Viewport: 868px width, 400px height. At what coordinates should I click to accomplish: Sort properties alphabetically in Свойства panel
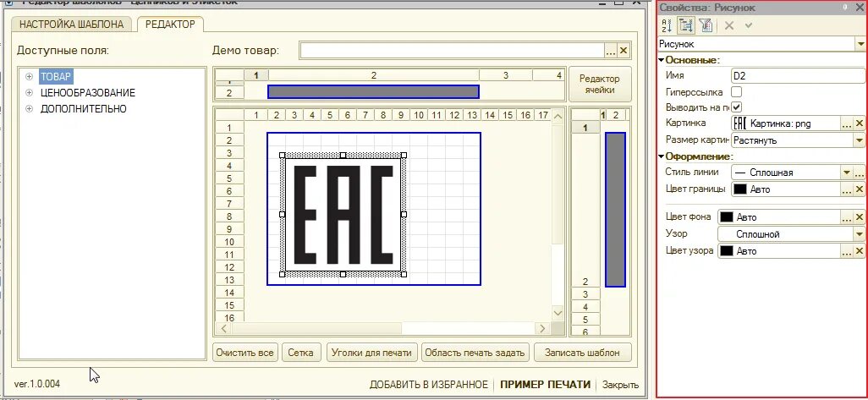point(667,25)
